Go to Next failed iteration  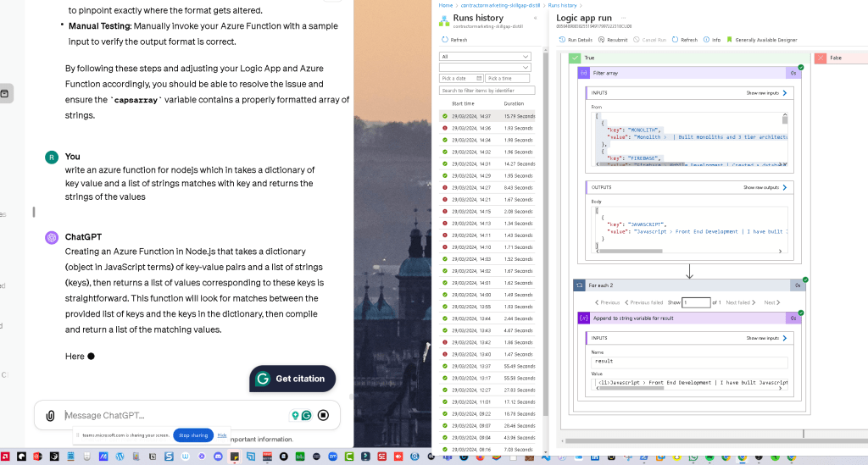[x=741, y=302]
